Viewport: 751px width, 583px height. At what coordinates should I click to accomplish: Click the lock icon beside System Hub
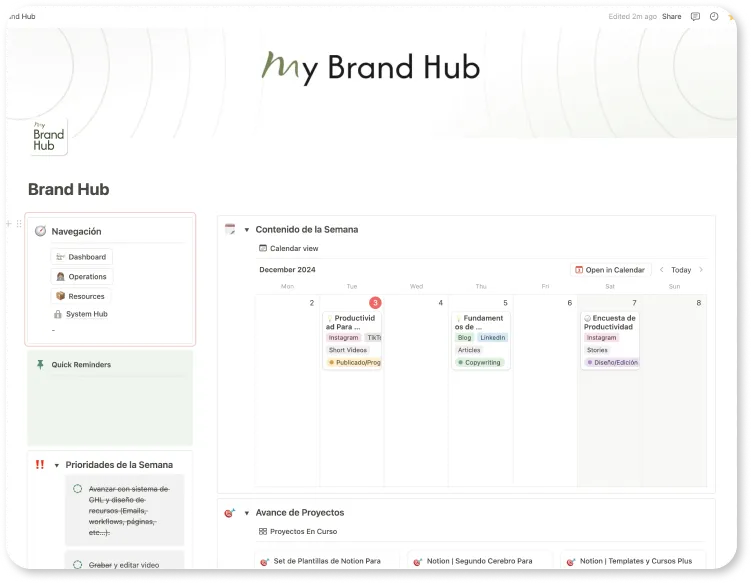(58, 314)
